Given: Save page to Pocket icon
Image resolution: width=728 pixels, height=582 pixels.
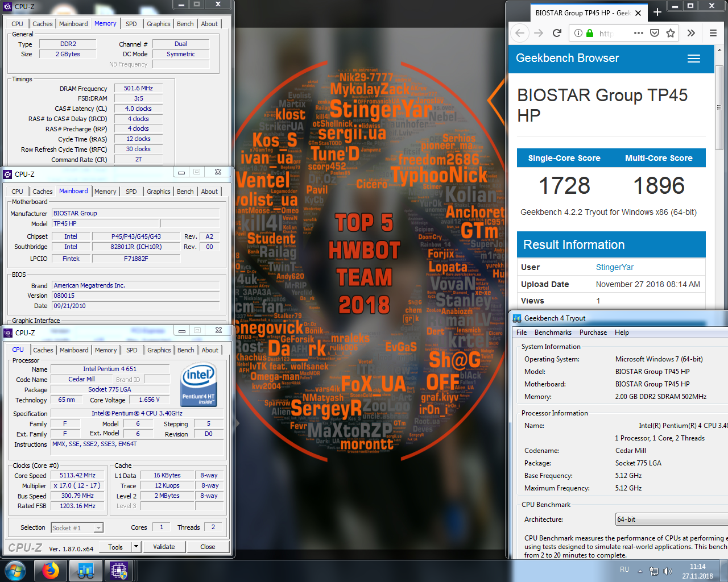Looking at the screenshot, I should 655,33.
